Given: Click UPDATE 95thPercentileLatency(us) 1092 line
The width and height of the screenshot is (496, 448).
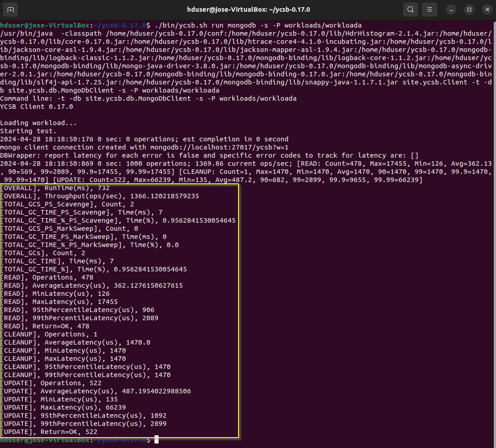Looking at the screenshot, I should [84, 416].
